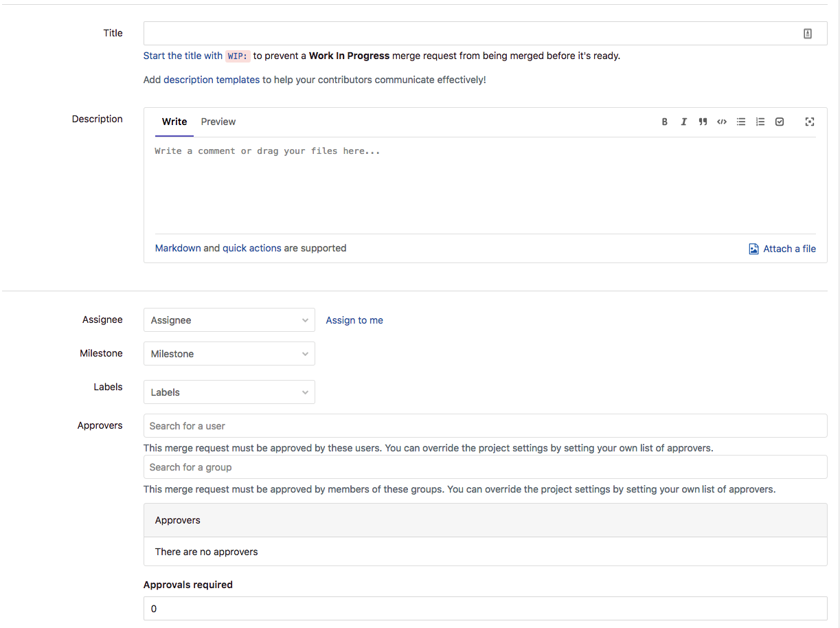Open the quick actions help link
The height and width of the screenshot is (628, 840).
(x=252, y=248)
